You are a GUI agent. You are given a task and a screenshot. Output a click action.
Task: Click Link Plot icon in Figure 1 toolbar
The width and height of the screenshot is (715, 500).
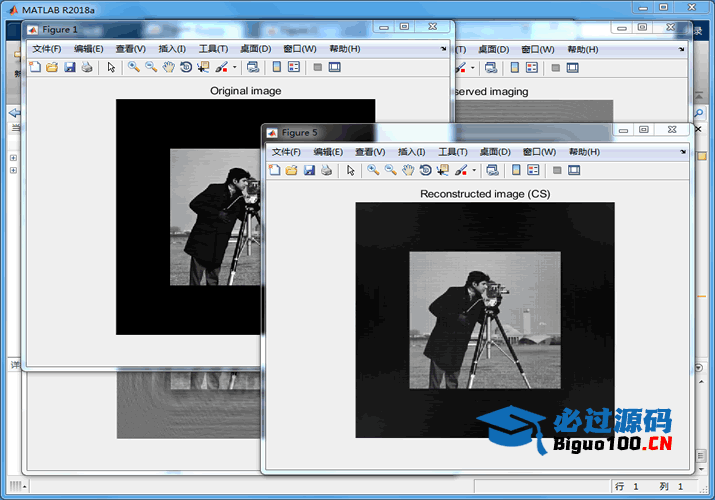253,67
